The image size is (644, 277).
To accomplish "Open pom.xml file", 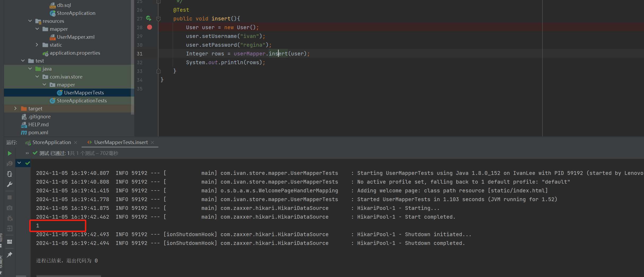I will 38,132.
